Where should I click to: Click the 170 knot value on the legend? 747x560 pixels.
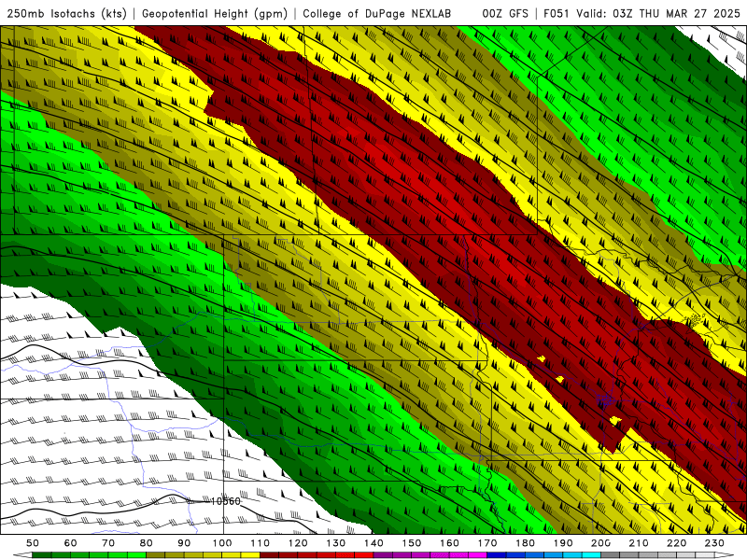click(486, 543)
